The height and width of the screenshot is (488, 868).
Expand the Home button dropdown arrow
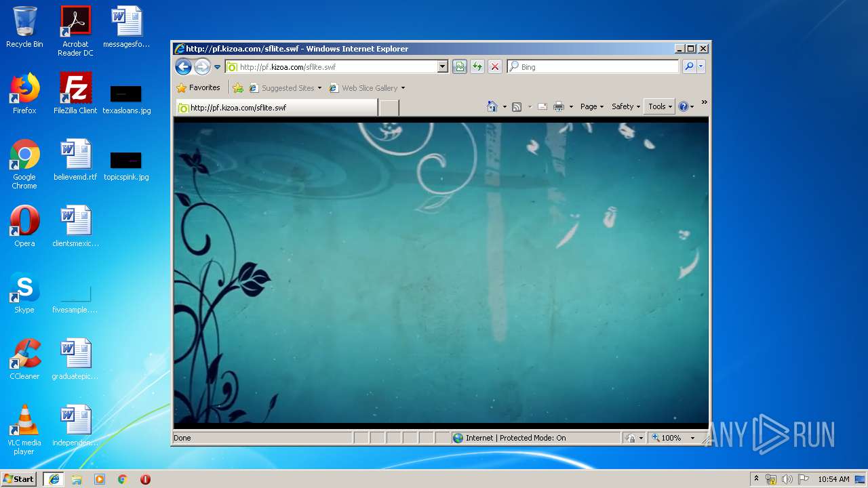tap(504, 106)
